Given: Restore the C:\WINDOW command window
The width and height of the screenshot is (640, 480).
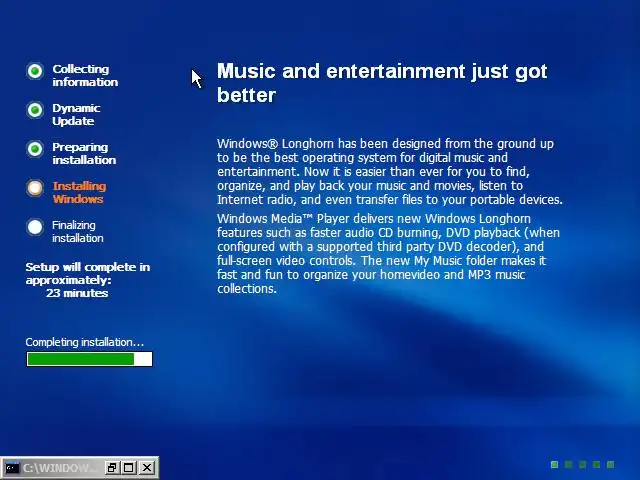Looking at the screenshot, I should 111,468.
